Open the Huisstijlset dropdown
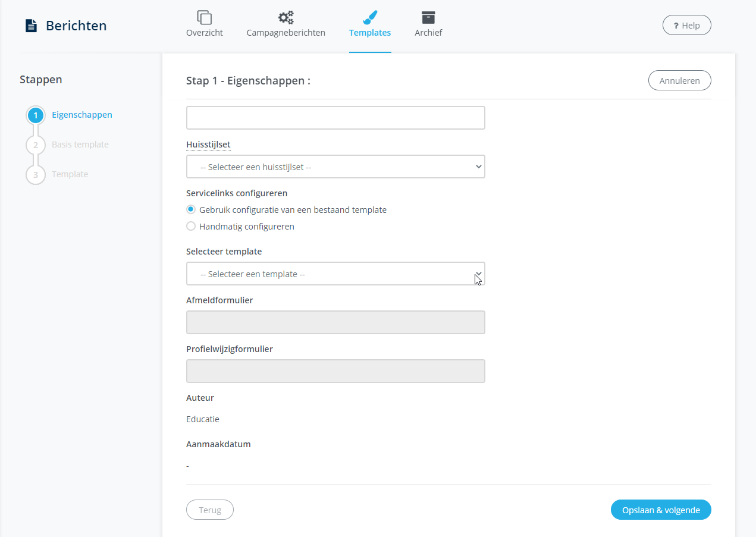The height and width of the screenshot is (537, 756). [335, 167]
